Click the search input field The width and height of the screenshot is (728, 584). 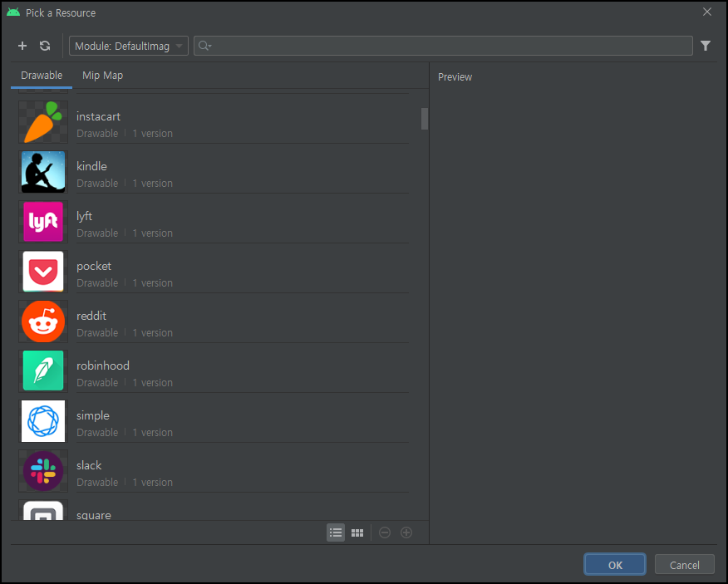tap(443, 46)
